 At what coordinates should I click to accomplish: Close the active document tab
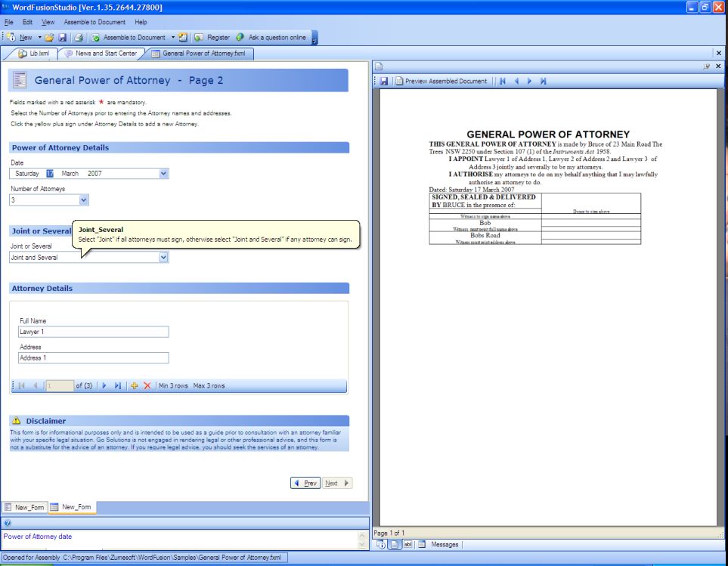point(719,54)
